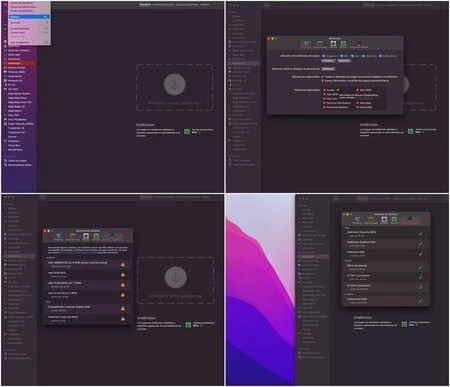Open Sony PlayStation console beside the open app menu
The height and width of the screenshot is (387, 450).
coord(18,119)
